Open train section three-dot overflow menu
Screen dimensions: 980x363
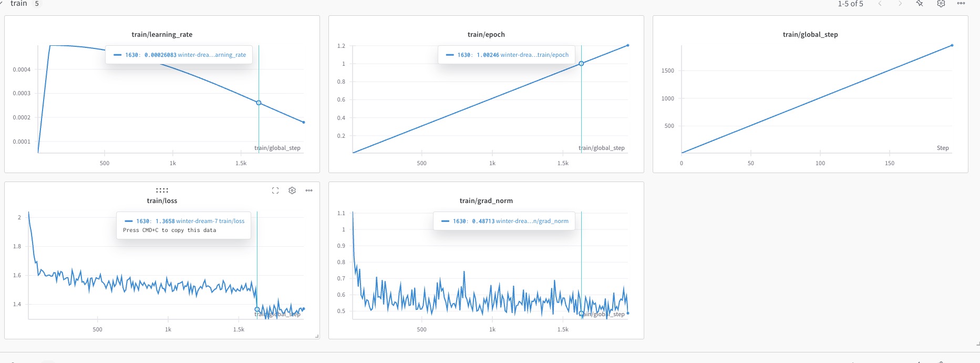[961, 4]
